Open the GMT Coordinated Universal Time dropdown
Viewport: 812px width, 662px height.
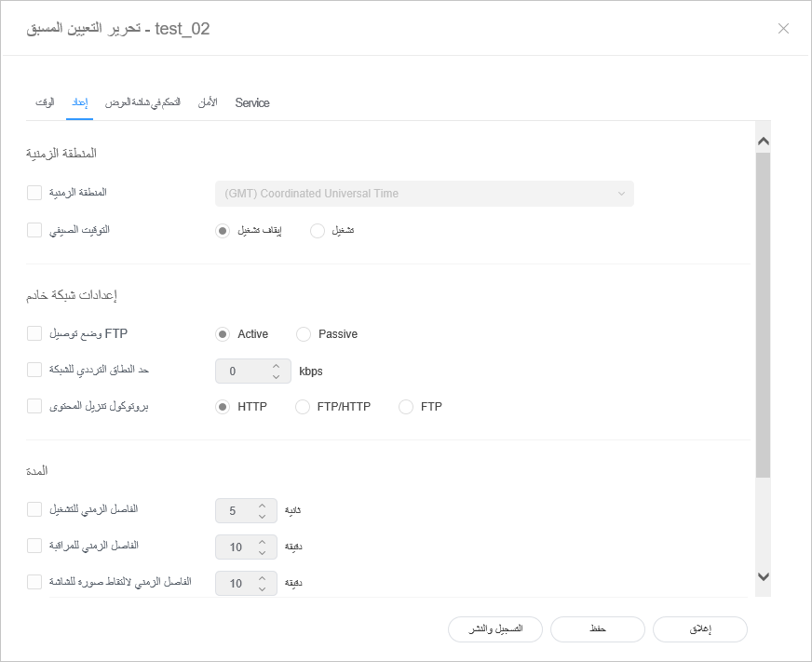coord(424,194)
